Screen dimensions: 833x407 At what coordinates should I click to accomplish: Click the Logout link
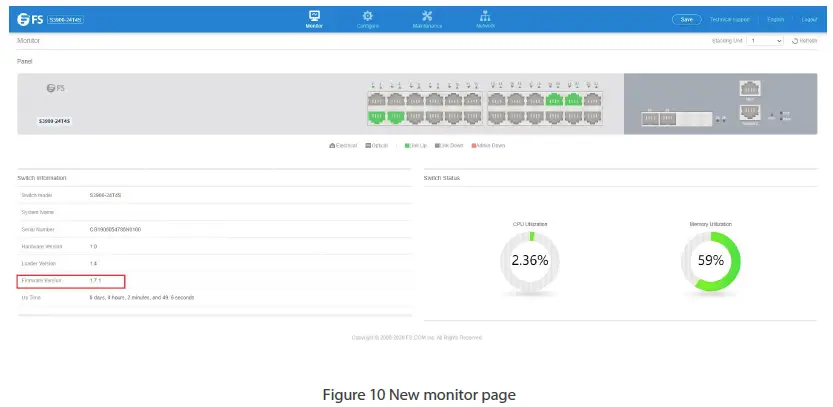point(809,20)
